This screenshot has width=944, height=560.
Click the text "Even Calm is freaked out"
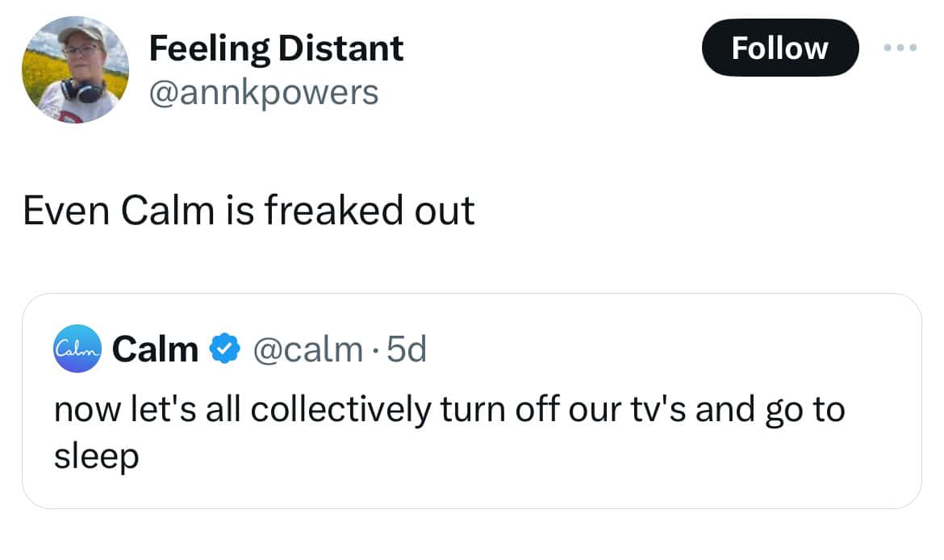pos(249,211)
